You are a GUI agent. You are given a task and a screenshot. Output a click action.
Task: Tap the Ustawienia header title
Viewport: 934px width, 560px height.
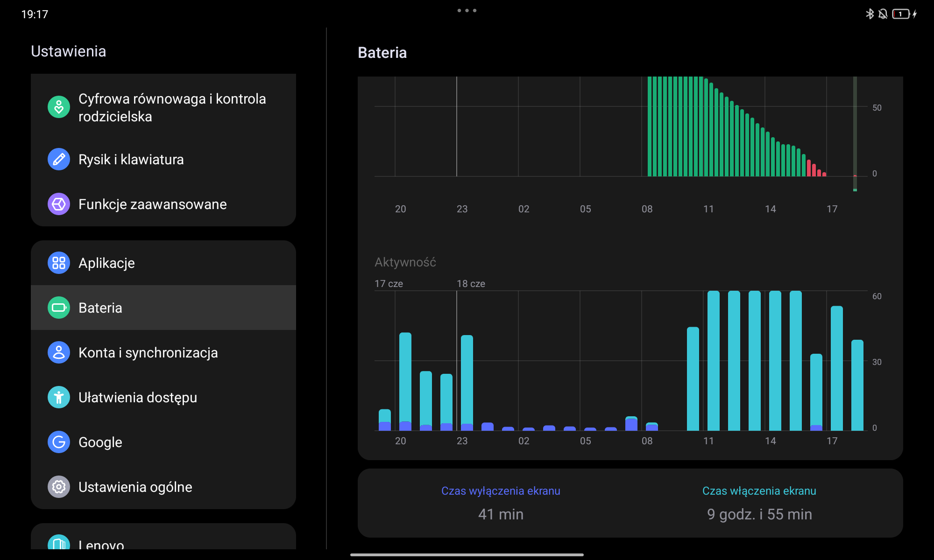tap(69, 51)
